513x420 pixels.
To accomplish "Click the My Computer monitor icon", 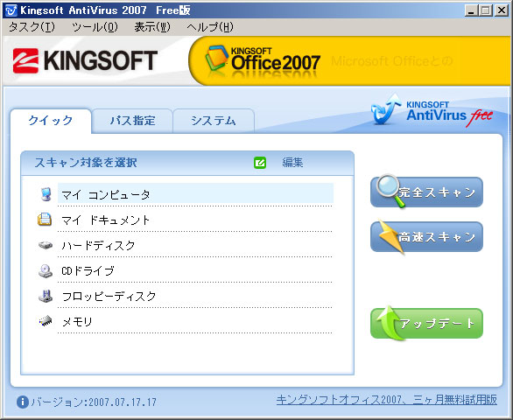I will pos(46,194).
